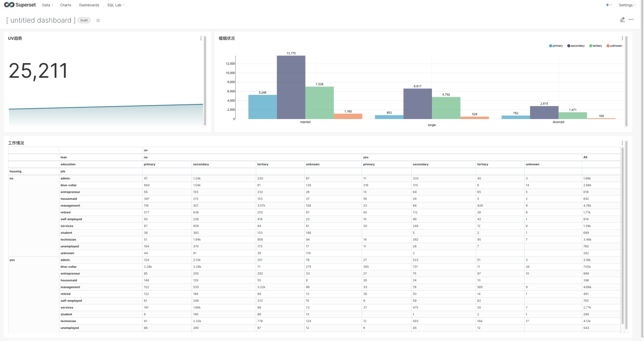Screen dimensions: 644x341
Task: Click the plus new-item icon
Action: tap(608, 5)
